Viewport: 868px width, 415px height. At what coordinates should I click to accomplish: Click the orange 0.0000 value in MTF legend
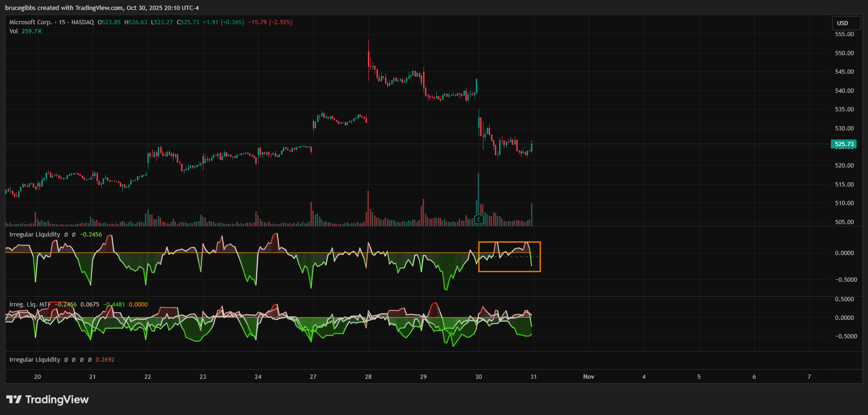coord(138,305)
